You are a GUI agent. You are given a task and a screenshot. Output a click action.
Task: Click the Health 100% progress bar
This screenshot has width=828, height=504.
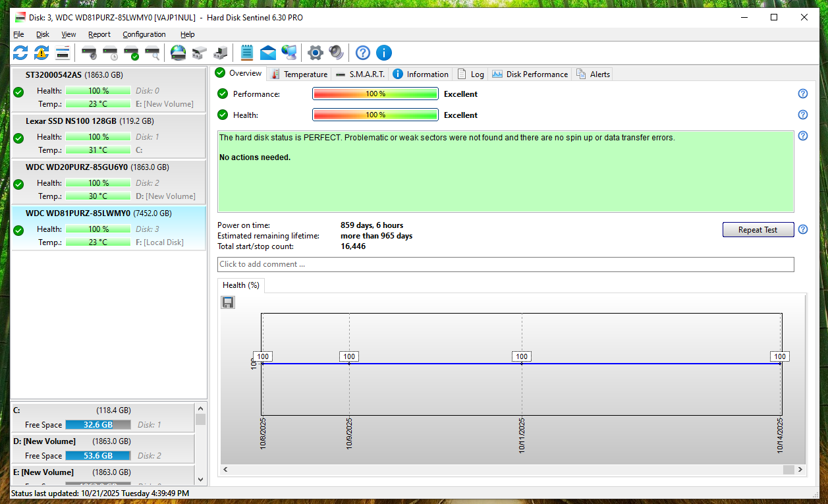click(375, 115)
